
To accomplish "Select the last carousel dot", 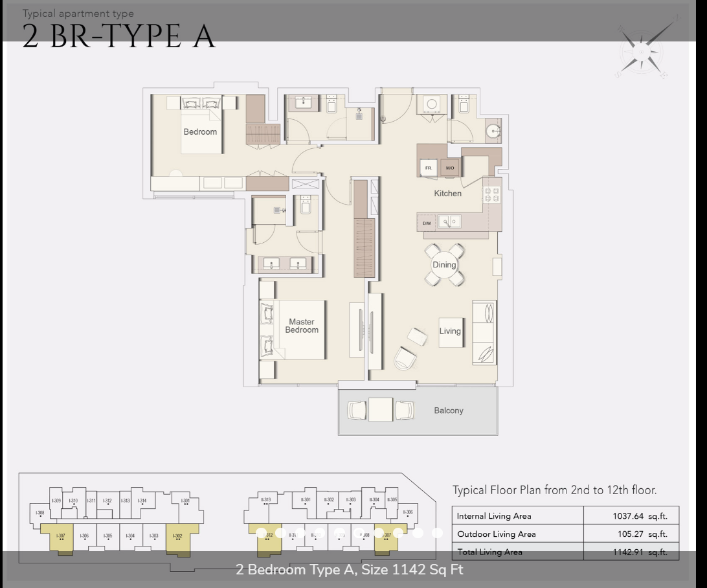I will pos(438,533).
